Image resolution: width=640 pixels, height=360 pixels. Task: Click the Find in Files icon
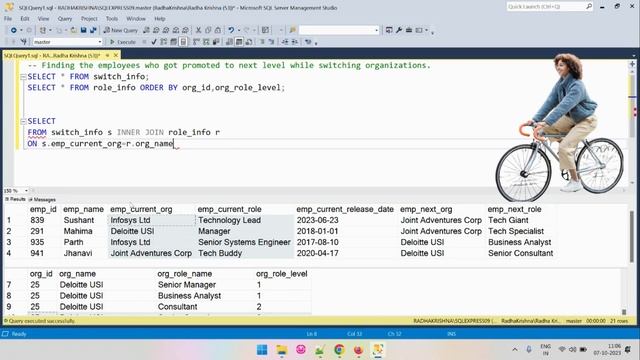[x=292, y=30]
